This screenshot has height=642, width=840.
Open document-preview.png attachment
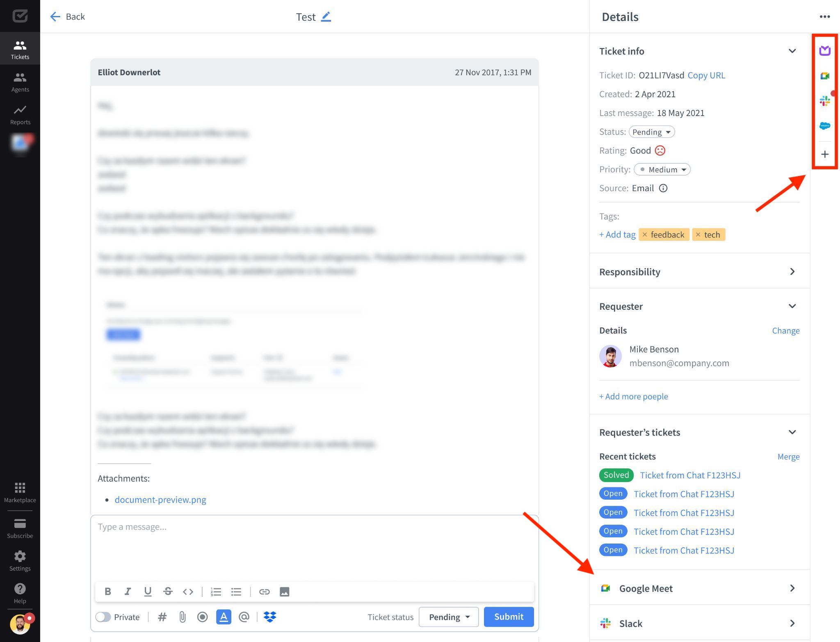tap(160, 500)
